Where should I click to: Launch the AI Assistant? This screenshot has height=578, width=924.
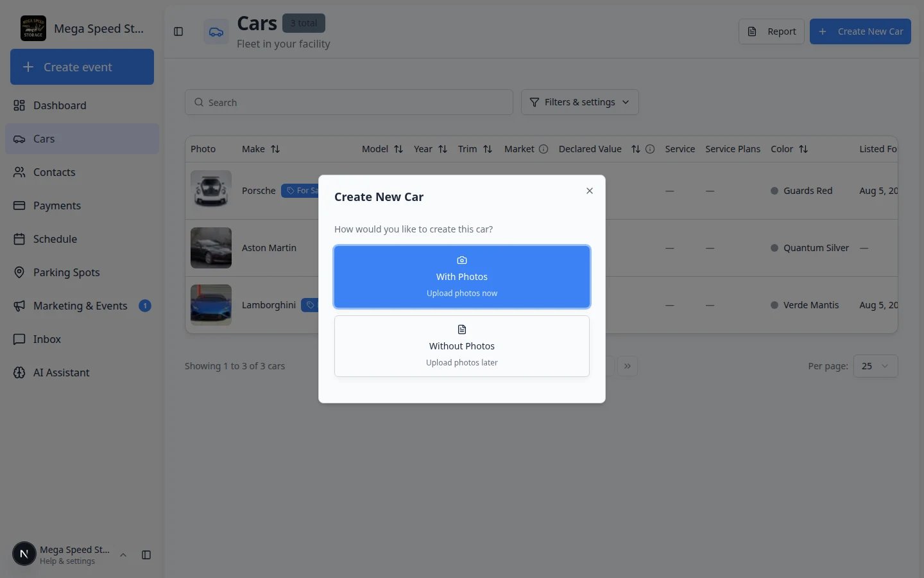(82, 372)
